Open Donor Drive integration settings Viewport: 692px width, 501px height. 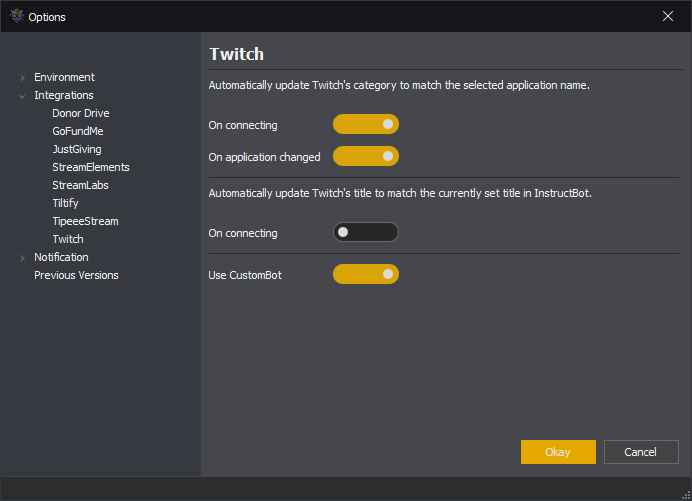[81, 113]
